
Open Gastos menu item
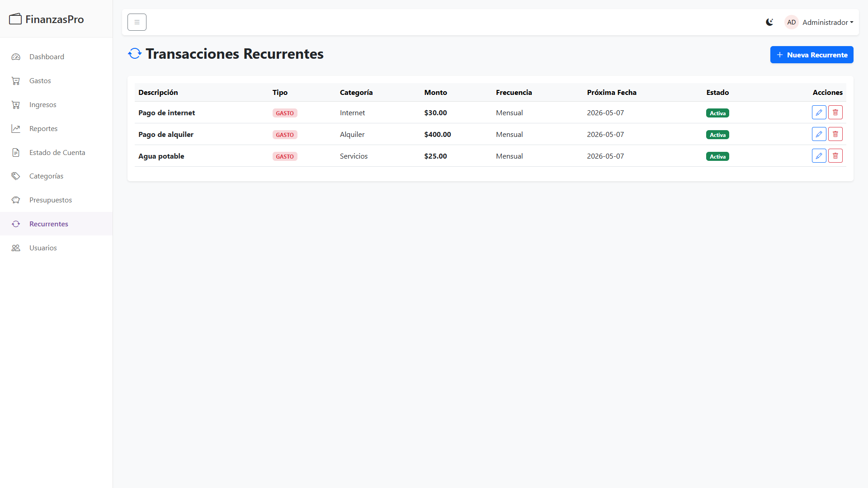pos(56,81)
